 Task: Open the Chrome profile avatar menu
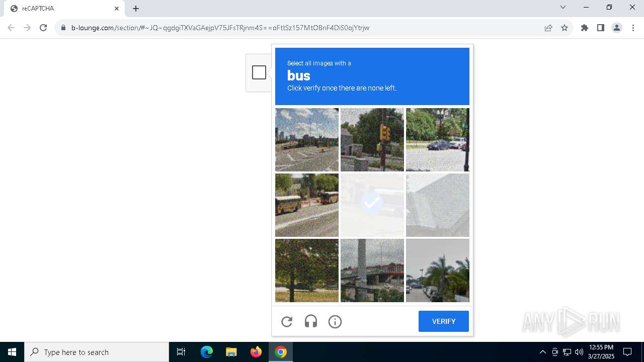coord(617,28)
